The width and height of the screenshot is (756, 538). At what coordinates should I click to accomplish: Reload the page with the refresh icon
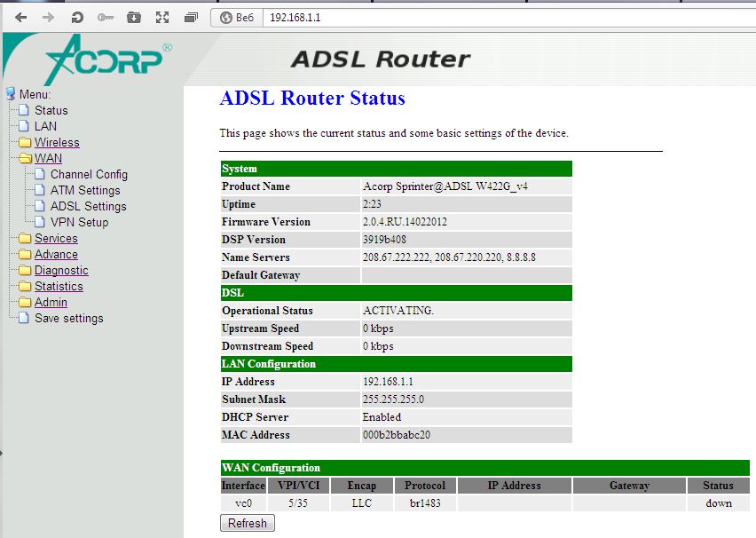(x=76, y=18)
